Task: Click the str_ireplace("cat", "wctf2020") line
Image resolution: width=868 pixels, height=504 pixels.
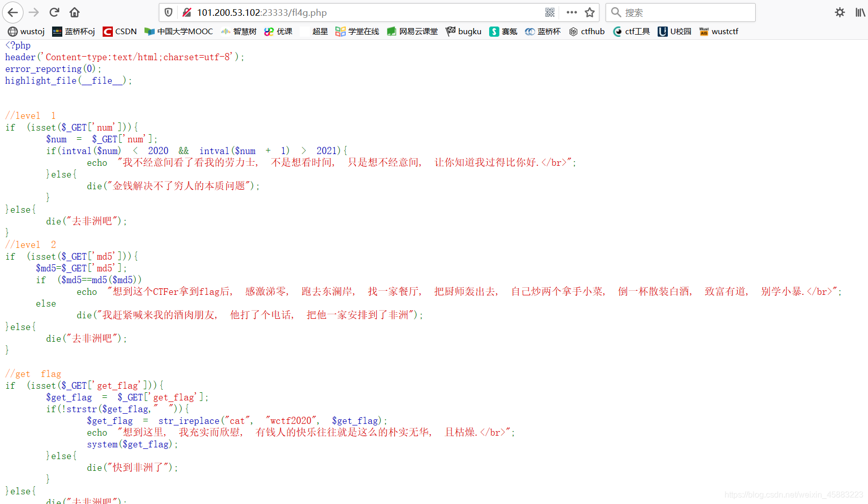Action: (237, 421)
